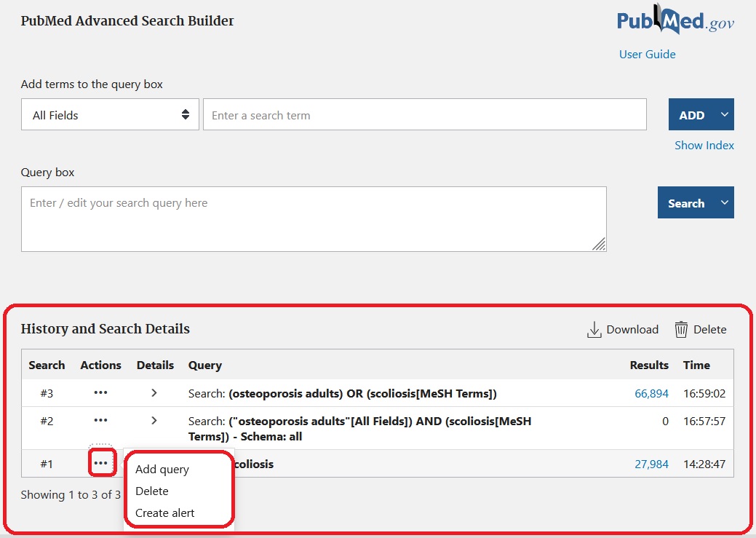Select Create alert menu option
Image resolution: width=756 pixels, height=538 pixels.
click(165, 513)
